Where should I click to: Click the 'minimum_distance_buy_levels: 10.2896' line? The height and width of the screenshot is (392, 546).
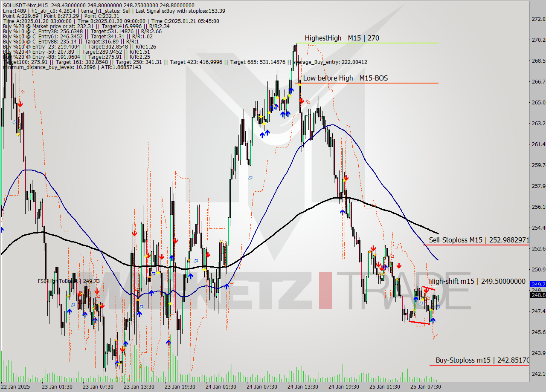[x=72, y=67]
